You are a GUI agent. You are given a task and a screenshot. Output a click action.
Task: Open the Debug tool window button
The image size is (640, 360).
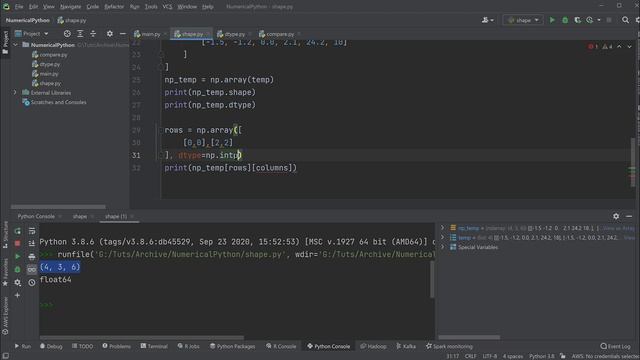tap(51, 346)
